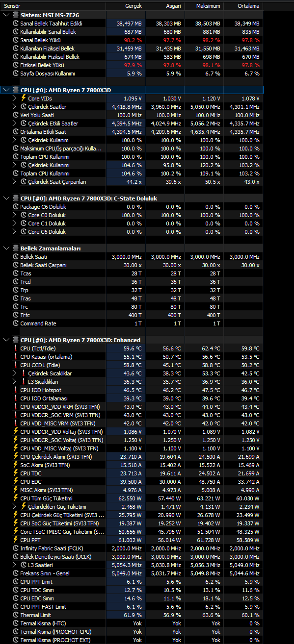Expand the Çekirdek Sıcaklıklar row
Image resolution: width=294 pixels, height=644 pixels.
[14, 373]
